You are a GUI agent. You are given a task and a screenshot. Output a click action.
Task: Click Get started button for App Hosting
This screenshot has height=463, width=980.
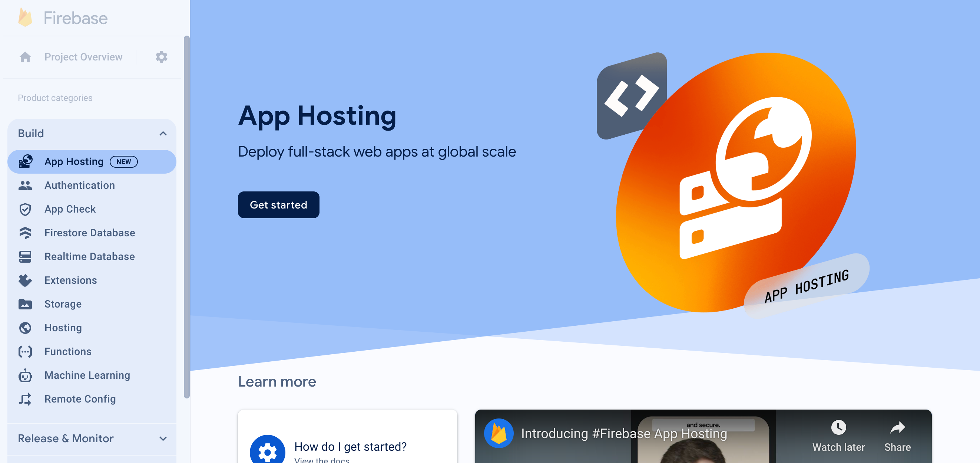(279, 204)
